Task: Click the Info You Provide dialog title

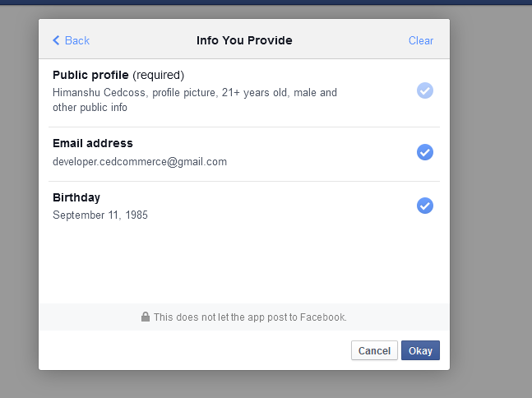Action: pos(244,40)
